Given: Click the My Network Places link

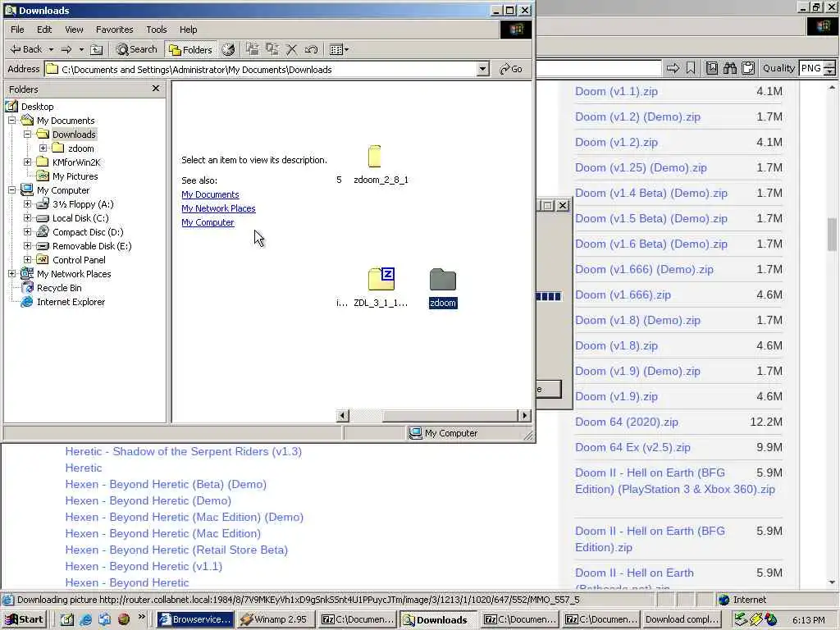Looking at the screenshot, I should coord(218,208).
